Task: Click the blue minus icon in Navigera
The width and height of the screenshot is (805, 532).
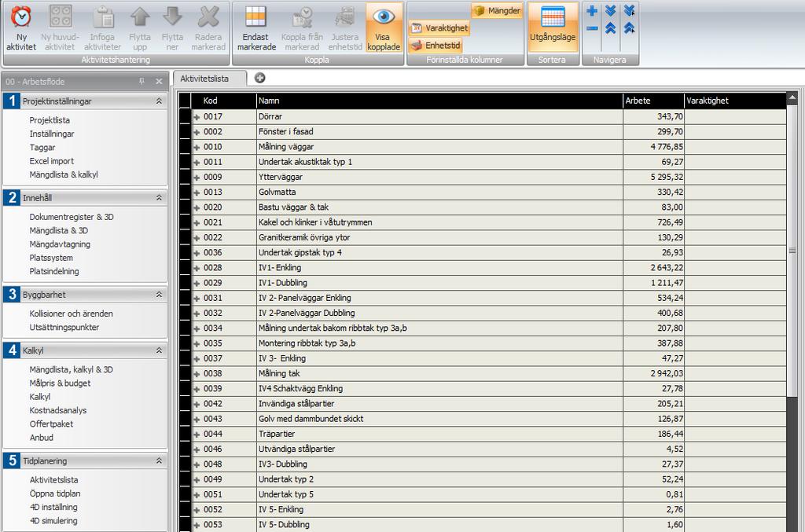Action: tap(592, 28)
